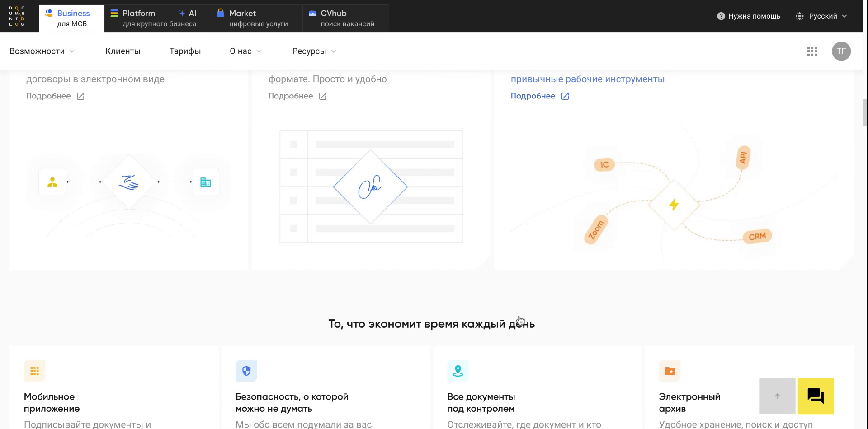Select the Market цифровые услуги icon
The height and width of the screenshot is (429, 868).
pyautogui.click(x=221, y=13)
